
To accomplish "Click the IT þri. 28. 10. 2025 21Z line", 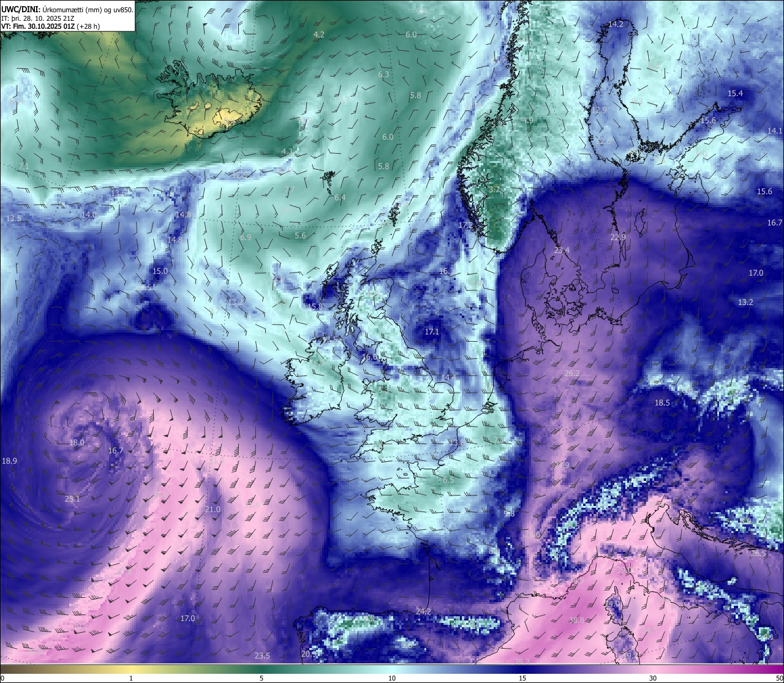I will pos(39,18).
